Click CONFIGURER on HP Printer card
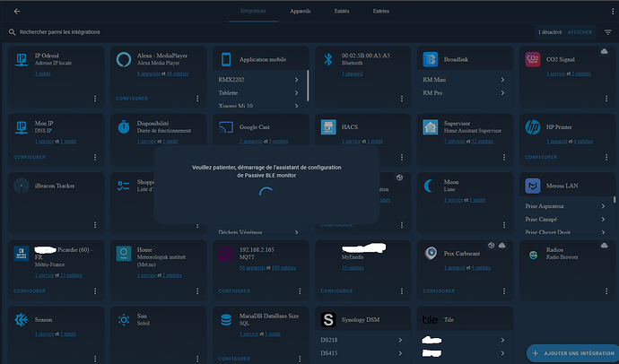Screen dimensions: 619x364 [x=541, y=158]
